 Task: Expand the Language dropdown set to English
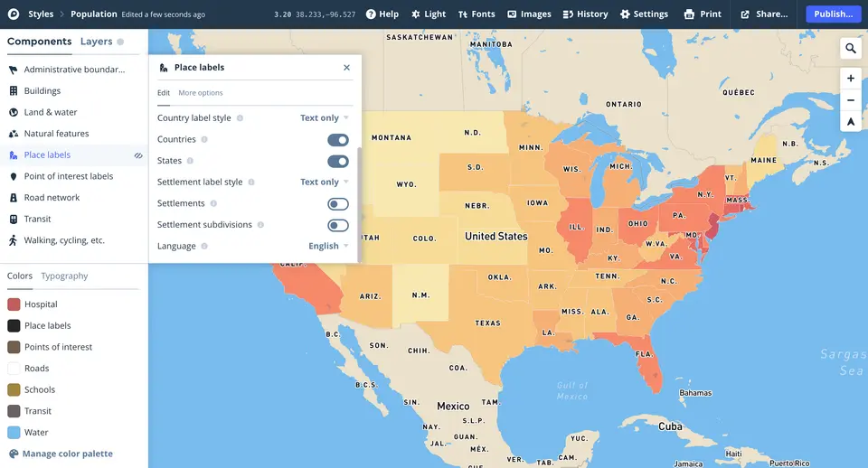click(x=328, y=247)
